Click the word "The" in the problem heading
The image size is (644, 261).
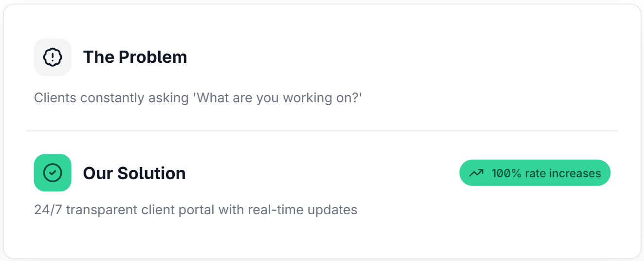[99, 57]
